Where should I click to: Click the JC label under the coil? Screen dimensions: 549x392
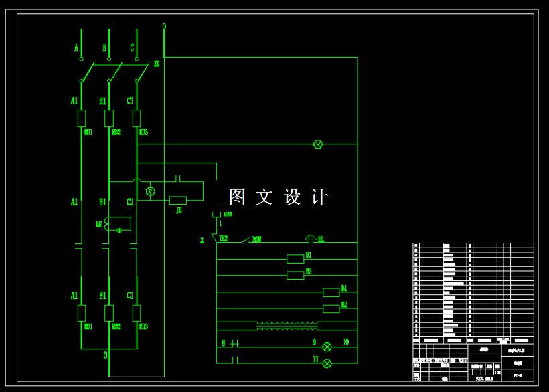click(x=179, y=211)
